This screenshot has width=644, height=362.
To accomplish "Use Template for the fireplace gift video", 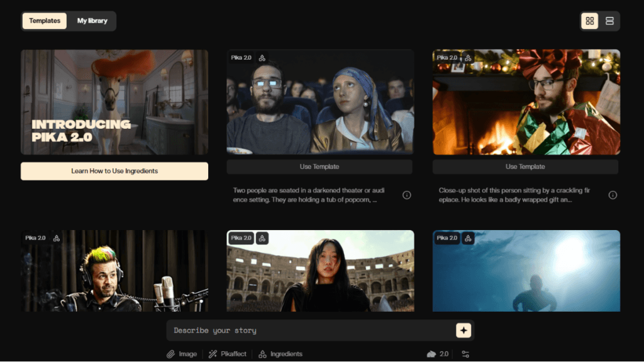I will coord(525,167).
